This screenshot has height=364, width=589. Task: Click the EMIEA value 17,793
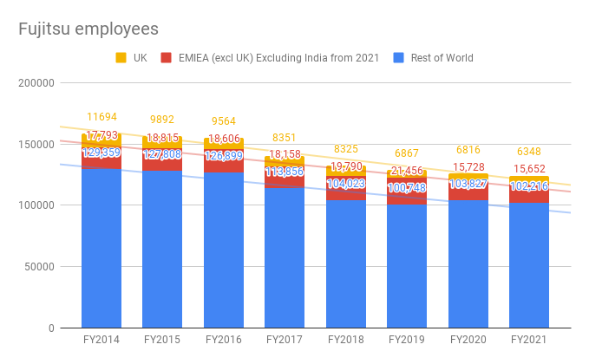[x=101, y=135]
